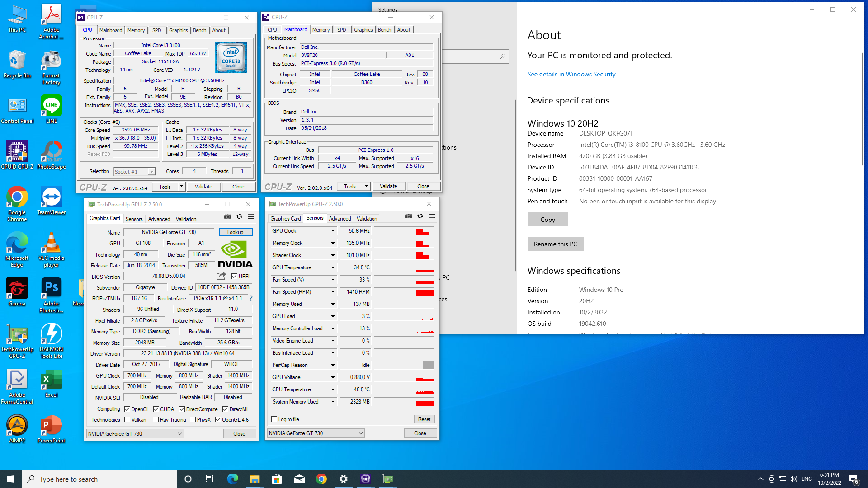Open Excel desktop shortcut

pyautogui.click(x=51, y=384)
